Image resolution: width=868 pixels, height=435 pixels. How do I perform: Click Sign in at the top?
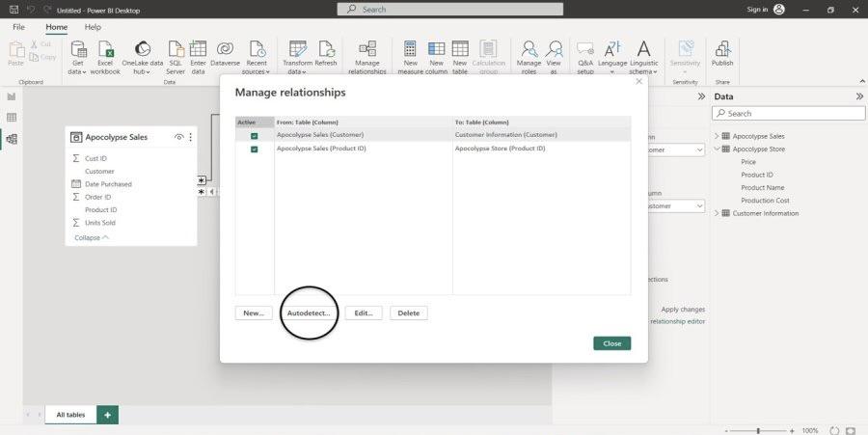(x=757, y=10)
